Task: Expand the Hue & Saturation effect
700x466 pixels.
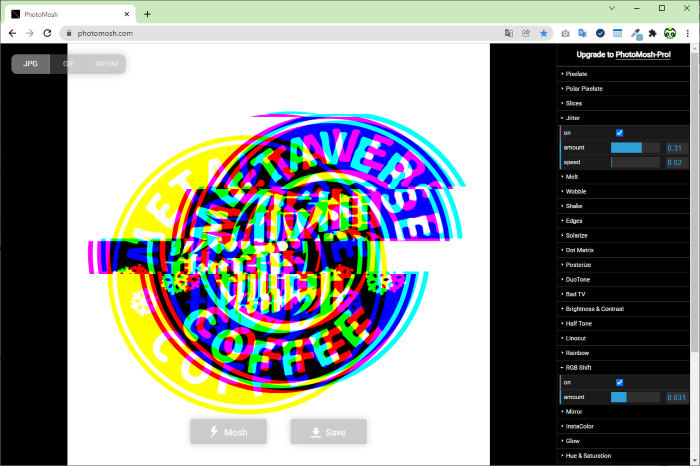Action: [624, 456]
